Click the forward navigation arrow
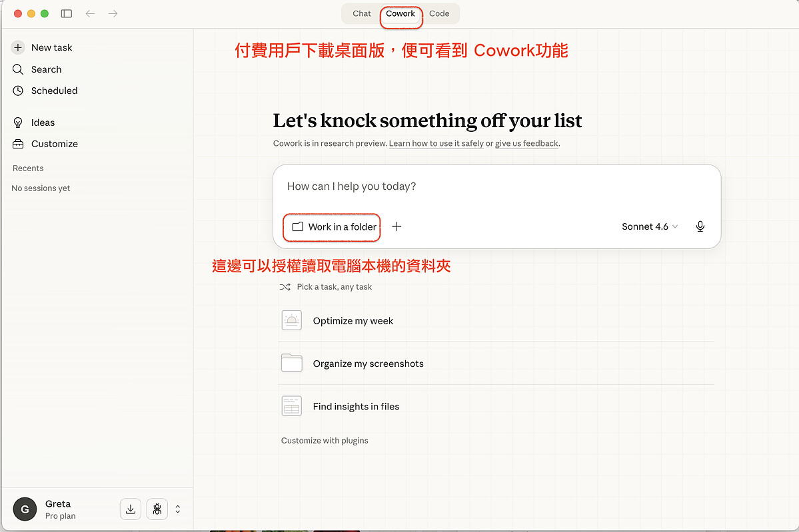Viewport: 799px width, 532px height. (x=113, y=13)
